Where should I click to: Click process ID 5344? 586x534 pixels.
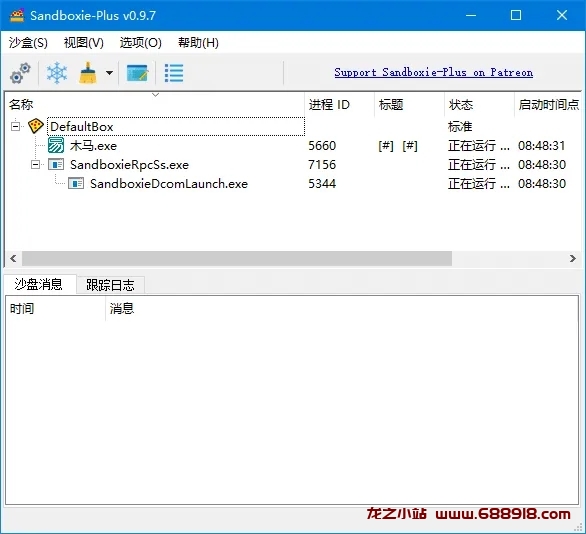tap(322, 183)
